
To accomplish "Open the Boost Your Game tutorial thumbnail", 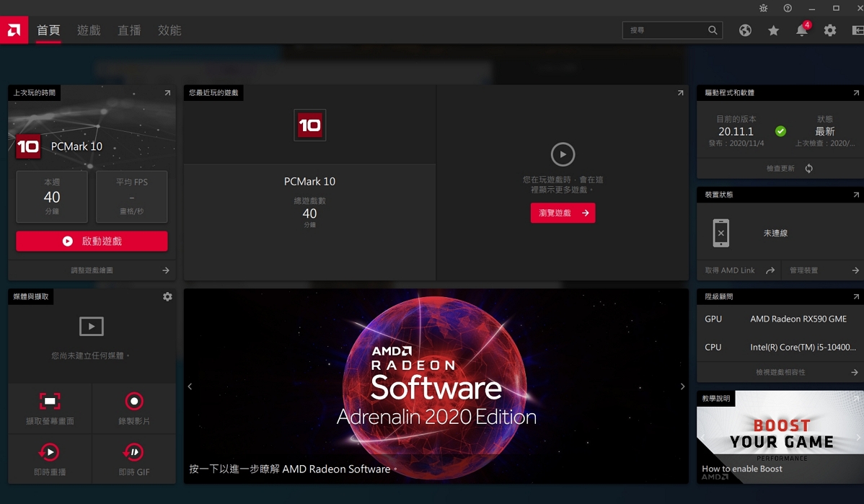I will pyautogui.click(x=780, y=437).
